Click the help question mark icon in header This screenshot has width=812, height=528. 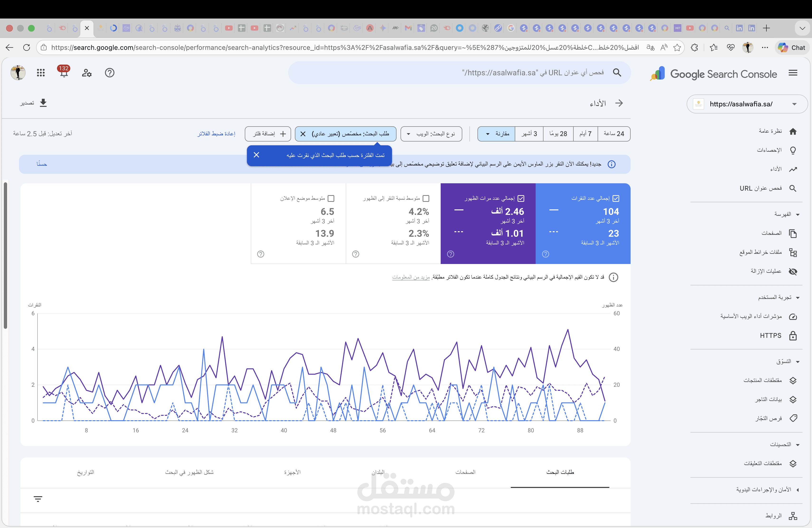click(x=109, y=73)
